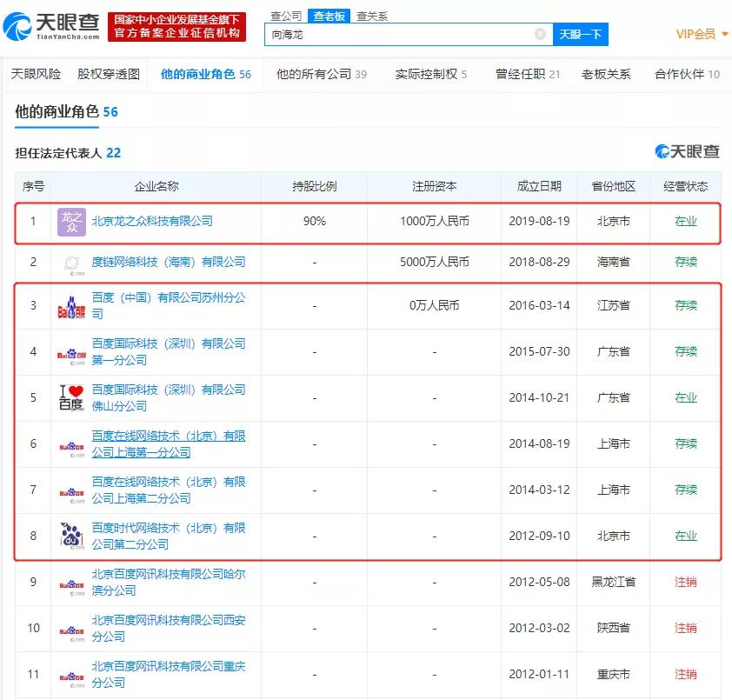This screenshot has width=732, height=700.
Task: Open the 合作伙伴 10 tab
Action: pos(687,74)
